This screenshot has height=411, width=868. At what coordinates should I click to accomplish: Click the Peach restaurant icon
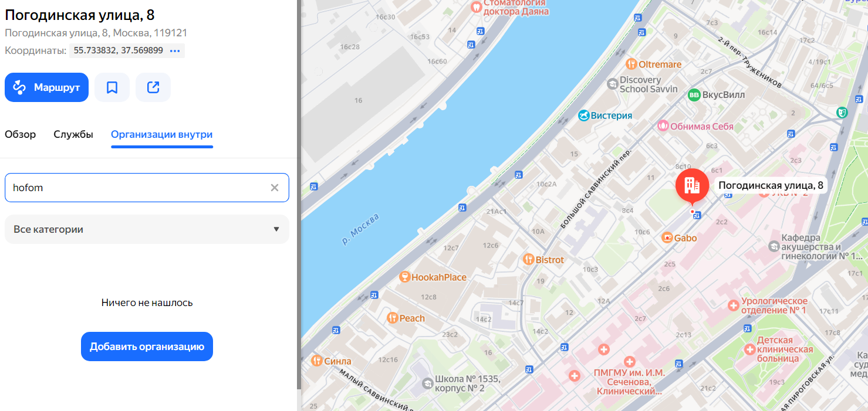(x=392, y=318)
